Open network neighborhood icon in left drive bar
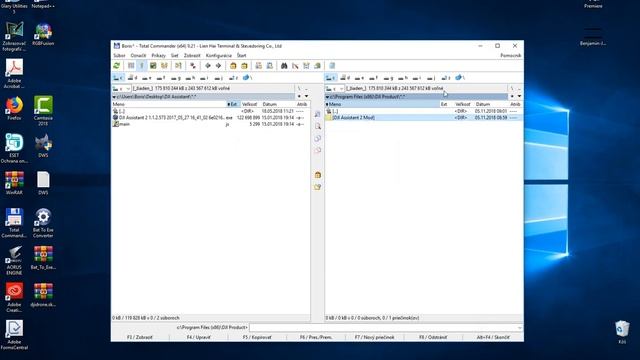Viewport: 640px width, 360px height. pos(247,78)
